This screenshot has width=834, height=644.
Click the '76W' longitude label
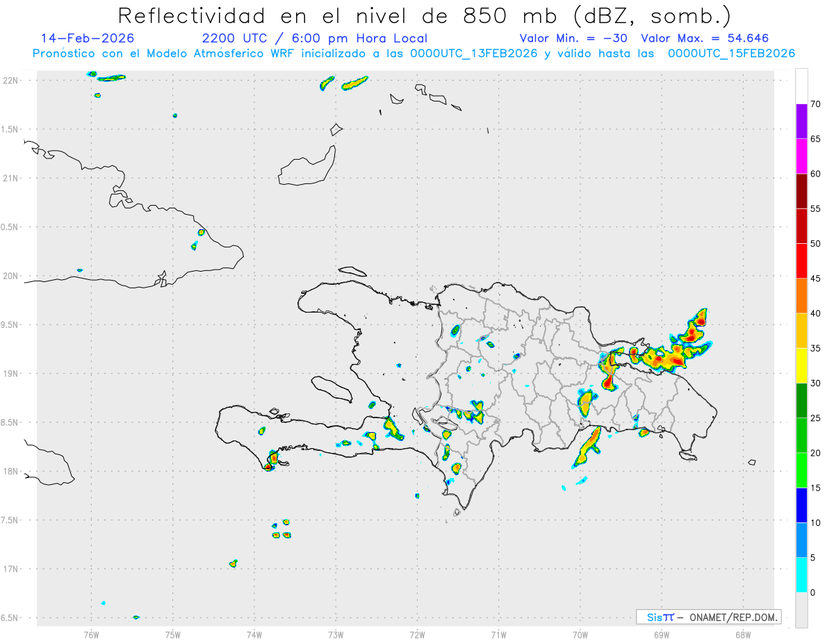[91, 634]
